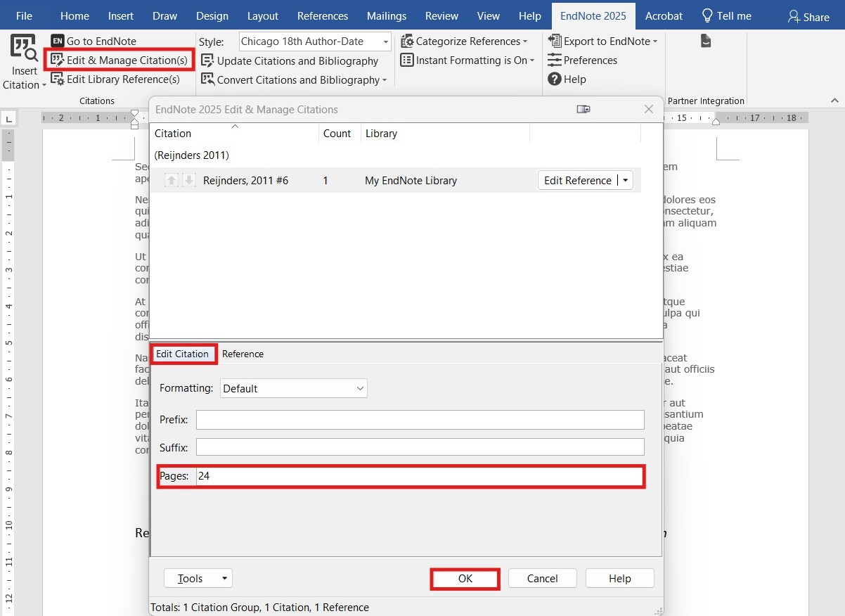The width and height of the screenshot is (845, 616).
Task: Switch to the Acrobat tab
Action: 664,15
